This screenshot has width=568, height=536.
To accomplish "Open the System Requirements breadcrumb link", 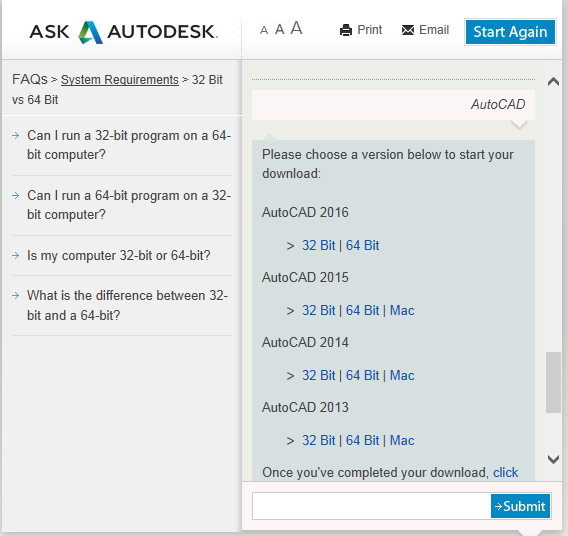I will click(120, 80).
